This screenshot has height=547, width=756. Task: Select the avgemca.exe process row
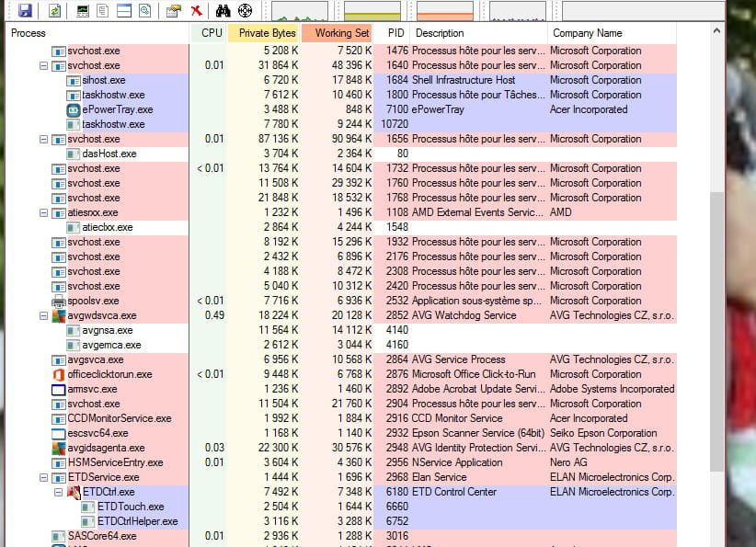[x=341, y=345]
